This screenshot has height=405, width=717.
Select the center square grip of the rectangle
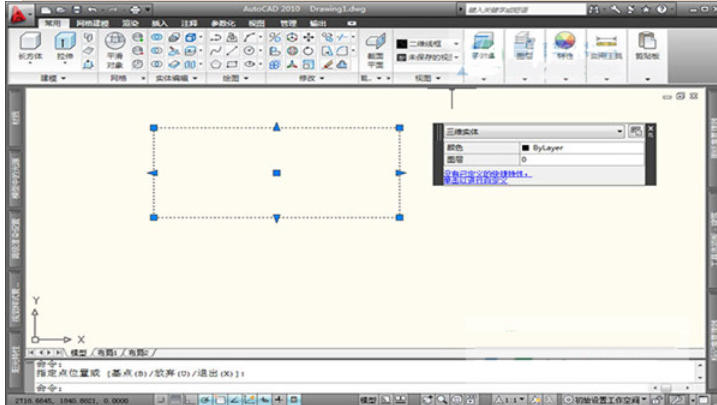(277, 173)
